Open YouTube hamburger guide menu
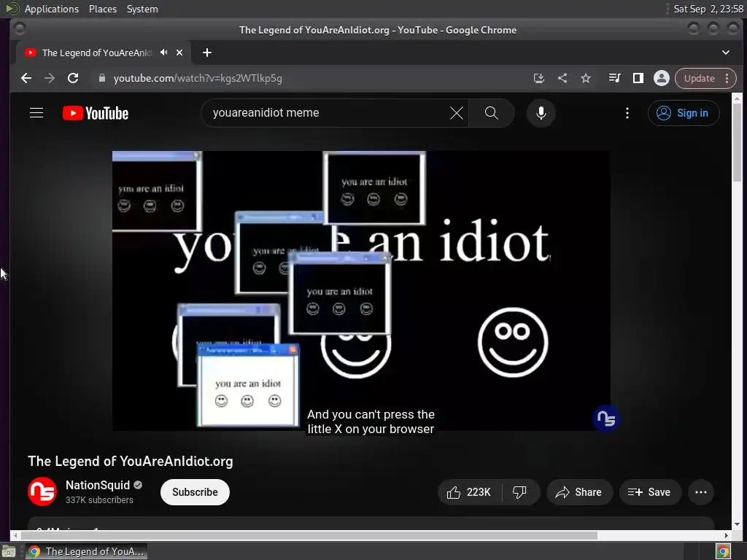 (x=36, y=113)
